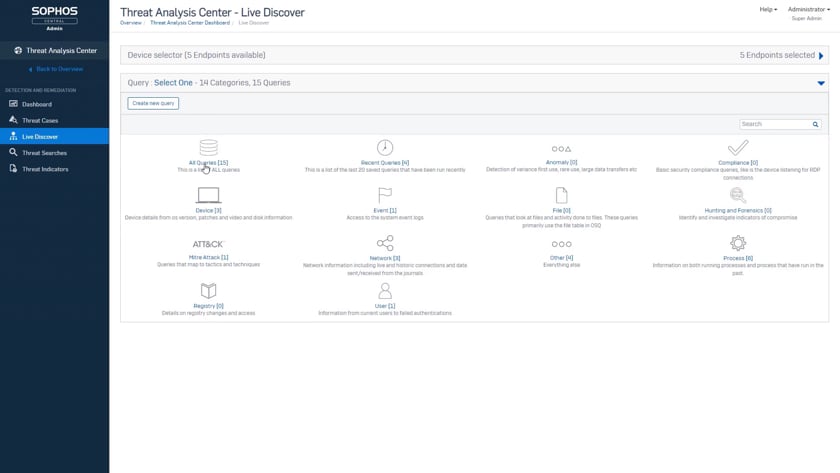The image size is (840, 473).
Task: Select the Process gear icon
Action: 738,243
